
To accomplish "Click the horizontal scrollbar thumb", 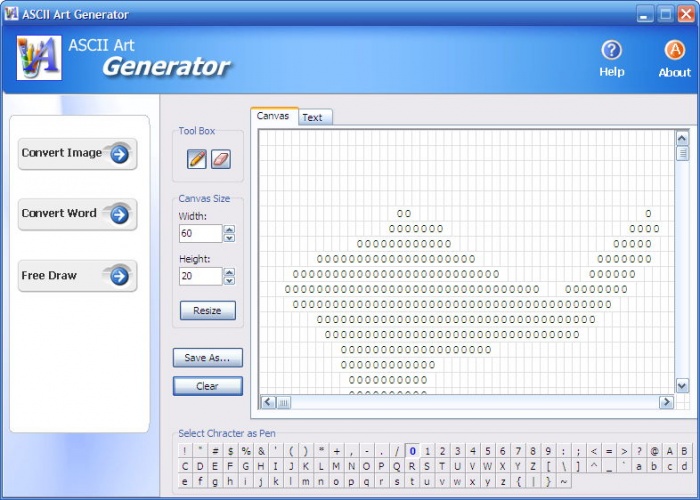I will click(x=283, y=402).
